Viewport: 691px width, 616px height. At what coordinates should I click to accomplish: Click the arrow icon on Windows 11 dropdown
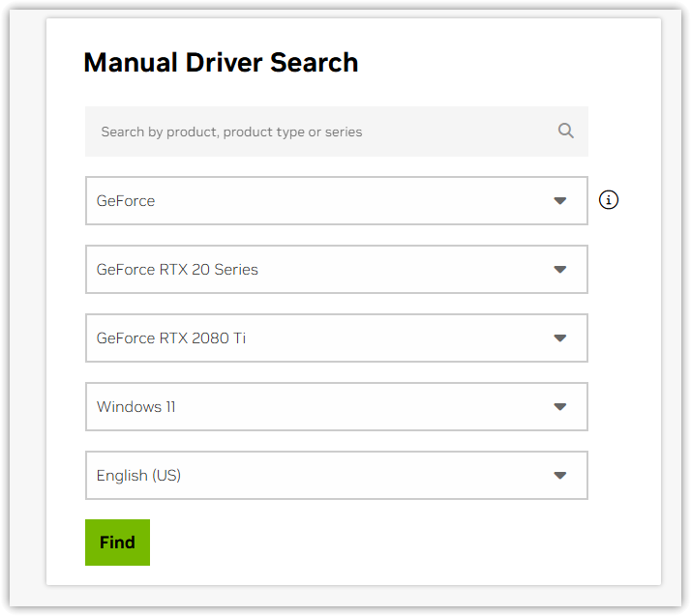click(x=559, y=407)
